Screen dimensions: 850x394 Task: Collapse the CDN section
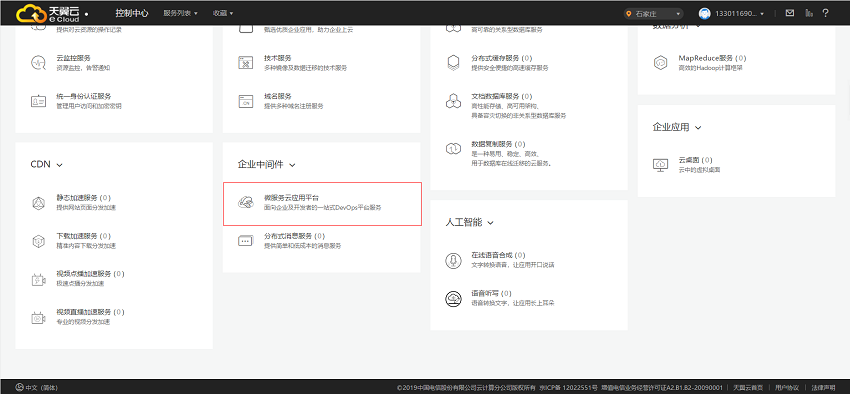60,165
